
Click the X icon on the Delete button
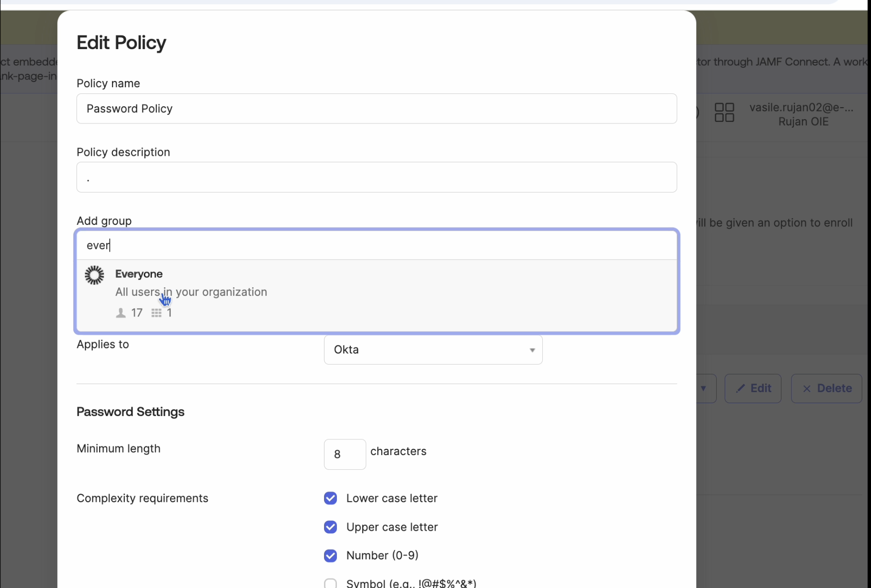click(x=806, y=388)
